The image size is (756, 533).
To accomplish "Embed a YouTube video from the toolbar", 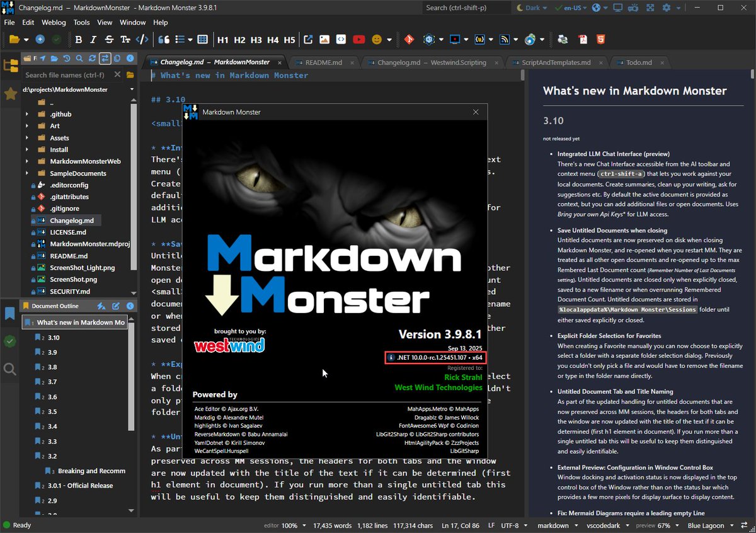I will 358,39.
